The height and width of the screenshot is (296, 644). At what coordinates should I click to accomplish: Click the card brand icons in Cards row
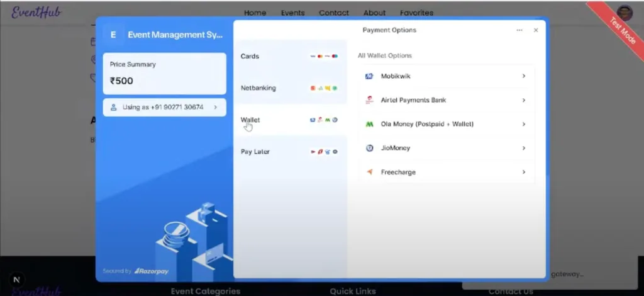click(x=324, y=56)
